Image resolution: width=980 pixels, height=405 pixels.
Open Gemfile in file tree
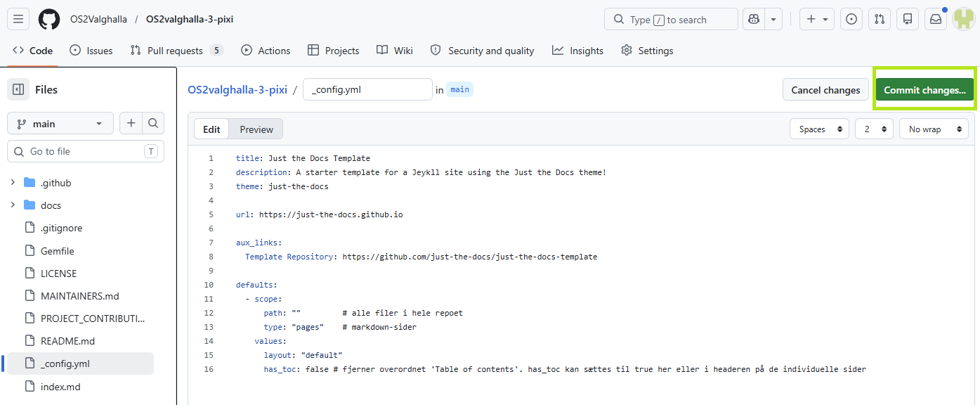[x=57, y=251]
